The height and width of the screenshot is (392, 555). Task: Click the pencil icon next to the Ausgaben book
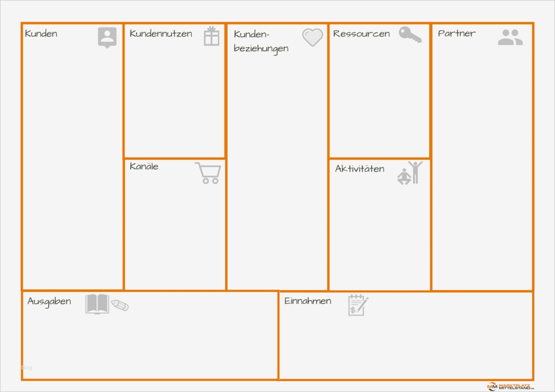[120, 306]
